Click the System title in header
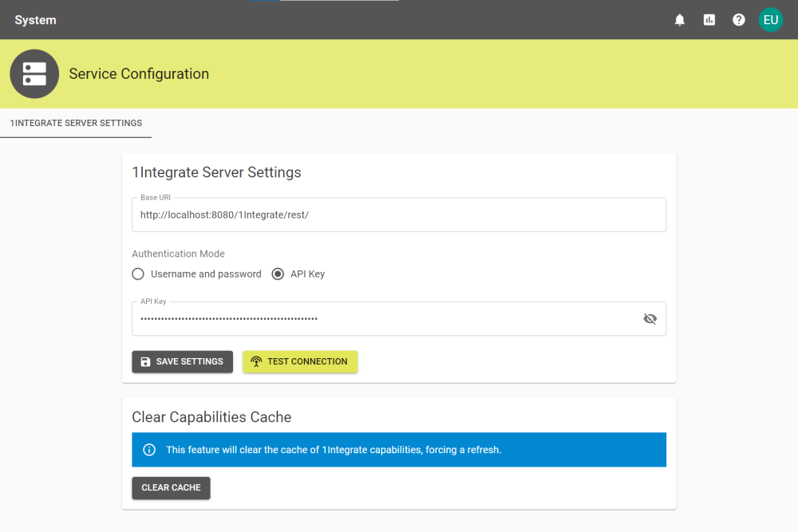The image size is (798, 532). click(x=35, y=20)
